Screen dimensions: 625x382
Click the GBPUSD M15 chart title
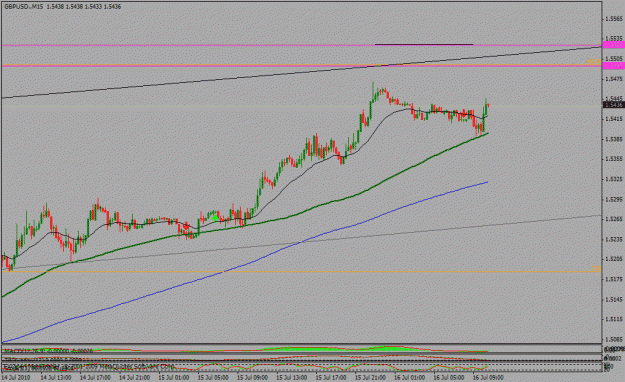[x=63, y=7]
